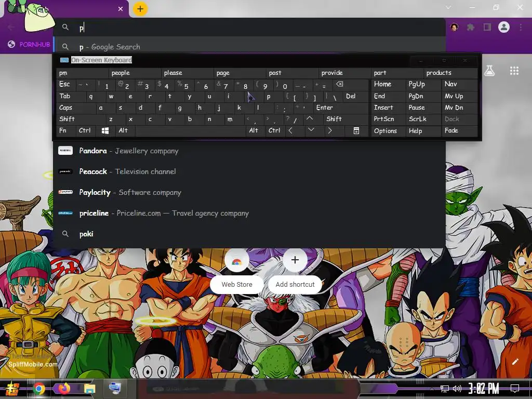Screen dimensions: 532x399
Task: Toggle the Fn key
Action: click(x=66, y=130)
